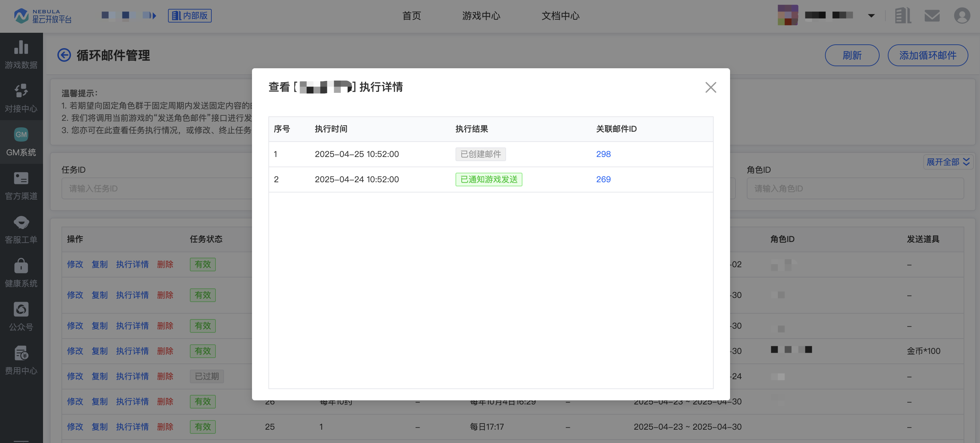Open the 费用中心 sidebar section
This screenshot has width=980, height=443.
[21, 360]
